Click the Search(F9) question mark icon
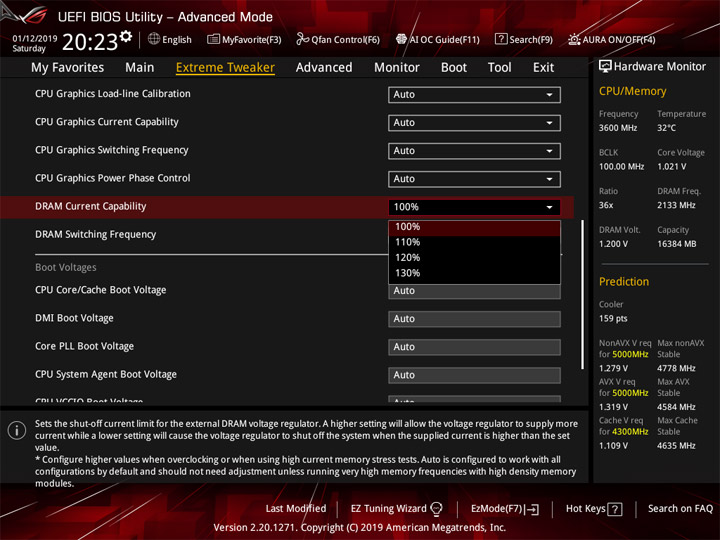The width and height of the screenshot is (720, 540). coord(501,39)
